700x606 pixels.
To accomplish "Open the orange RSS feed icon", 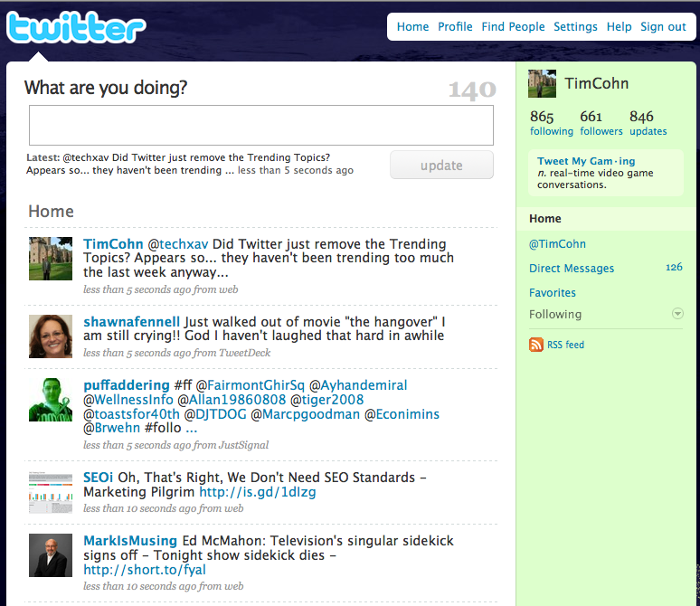I will coord(536,345).
